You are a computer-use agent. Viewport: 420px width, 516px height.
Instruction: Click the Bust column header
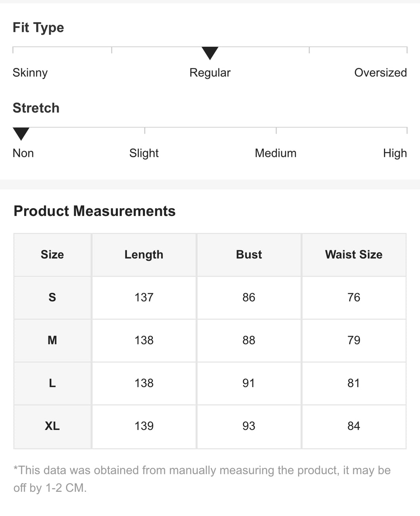(x=249, y=254)
